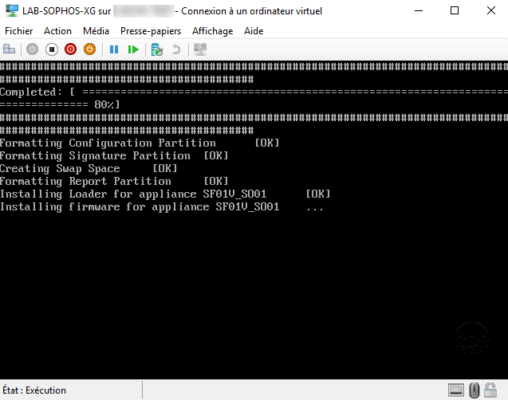The image size is (508, 400).
Task: Open the Média menu
Action: [x=96, y=31]
